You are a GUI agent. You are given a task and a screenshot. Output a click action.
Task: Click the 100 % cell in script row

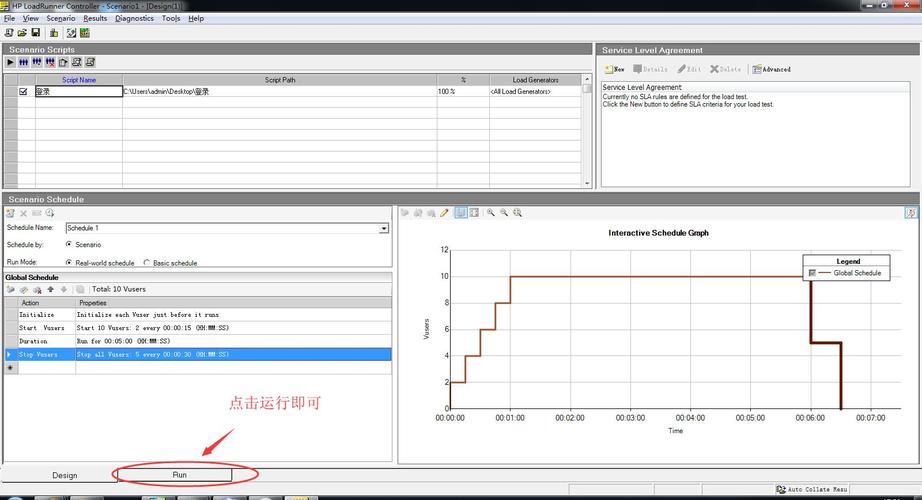[463, 92]
